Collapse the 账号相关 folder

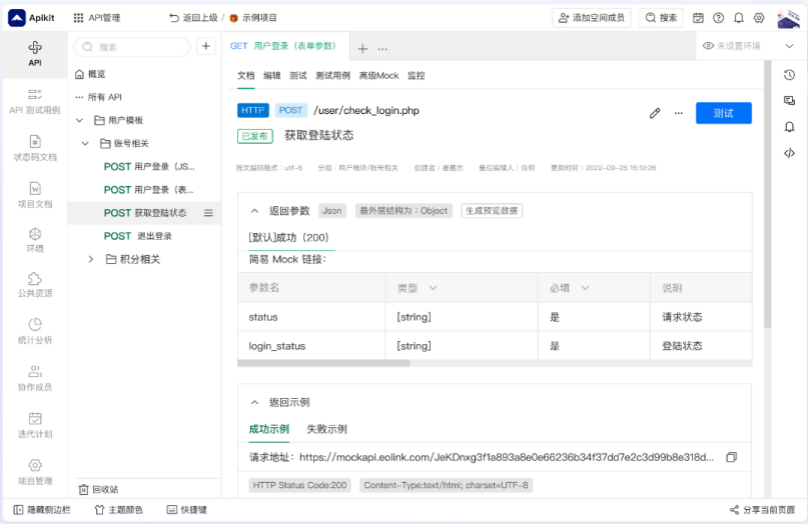tap(85, 143)
